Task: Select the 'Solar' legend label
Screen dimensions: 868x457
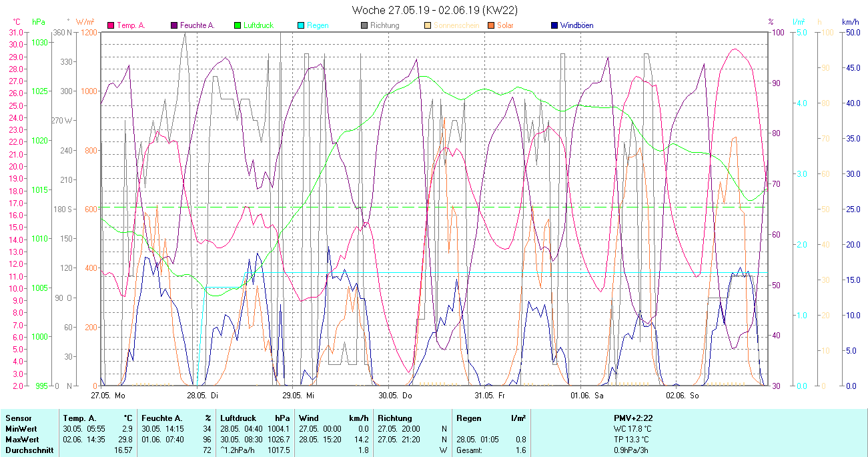Action: (x=506, y=25)
